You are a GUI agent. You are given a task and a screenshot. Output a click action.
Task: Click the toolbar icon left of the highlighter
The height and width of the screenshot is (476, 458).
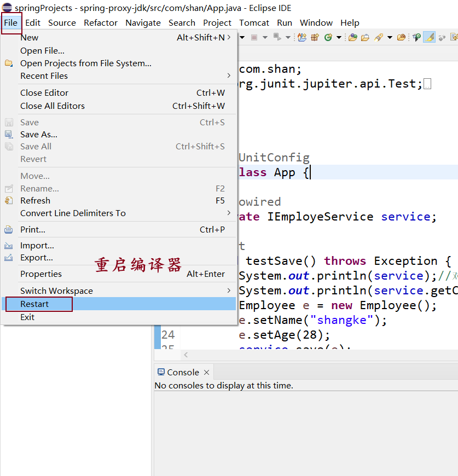tap(416, 37)
